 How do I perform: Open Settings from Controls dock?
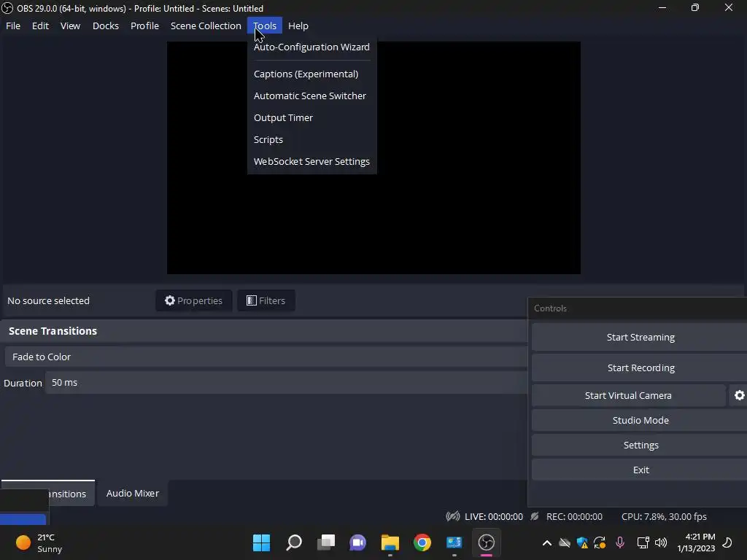click(x=640, y=445)
